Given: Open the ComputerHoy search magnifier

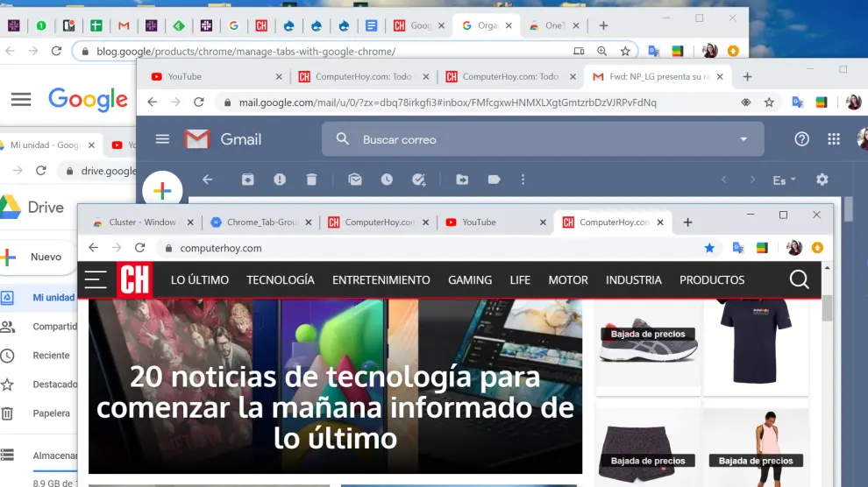Looking at the screenshot, I should pos(799,279).
